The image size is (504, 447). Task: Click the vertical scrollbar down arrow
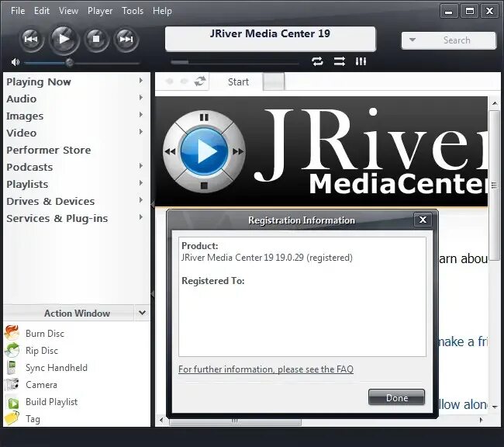(x=495, y=407)
